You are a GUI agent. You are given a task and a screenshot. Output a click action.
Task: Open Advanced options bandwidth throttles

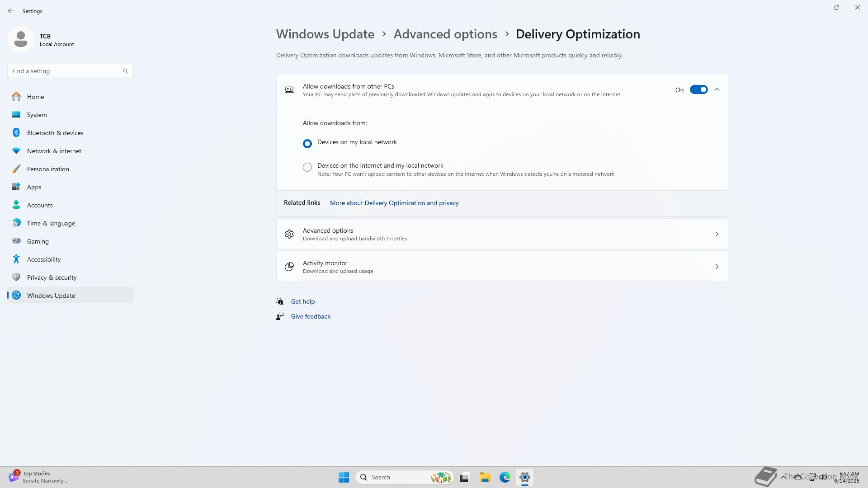[502, 234]
